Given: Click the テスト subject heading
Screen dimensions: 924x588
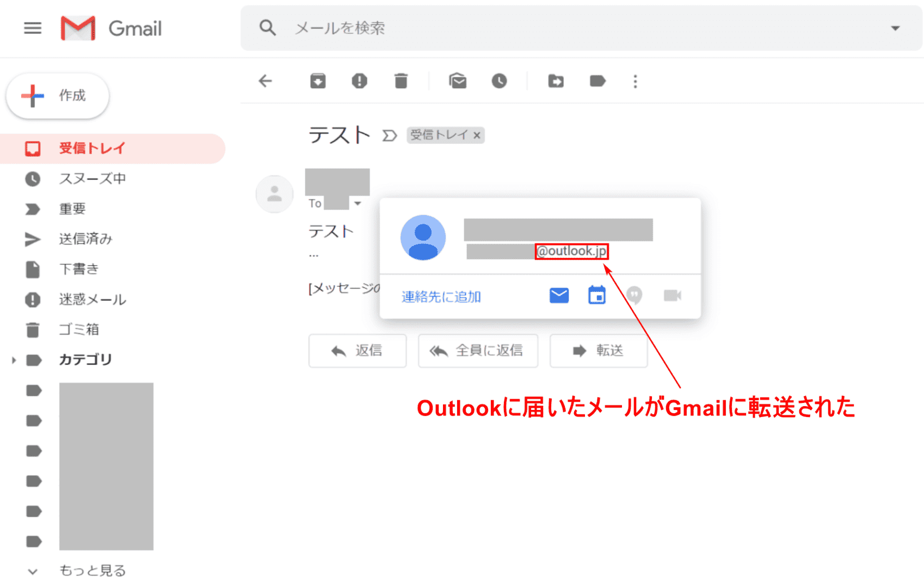Looking at the screenshot, I should 340,134.
